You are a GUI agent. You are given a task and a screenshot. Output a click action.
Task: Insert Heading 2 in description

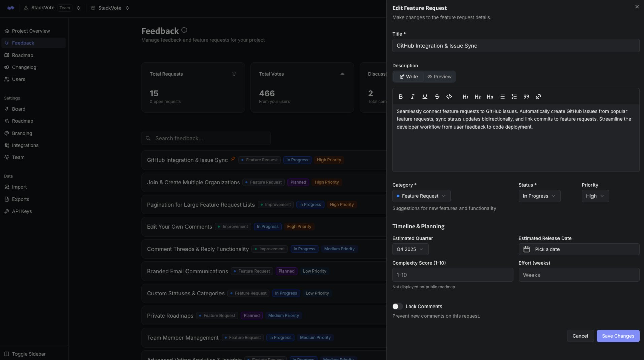click(478, 97)
